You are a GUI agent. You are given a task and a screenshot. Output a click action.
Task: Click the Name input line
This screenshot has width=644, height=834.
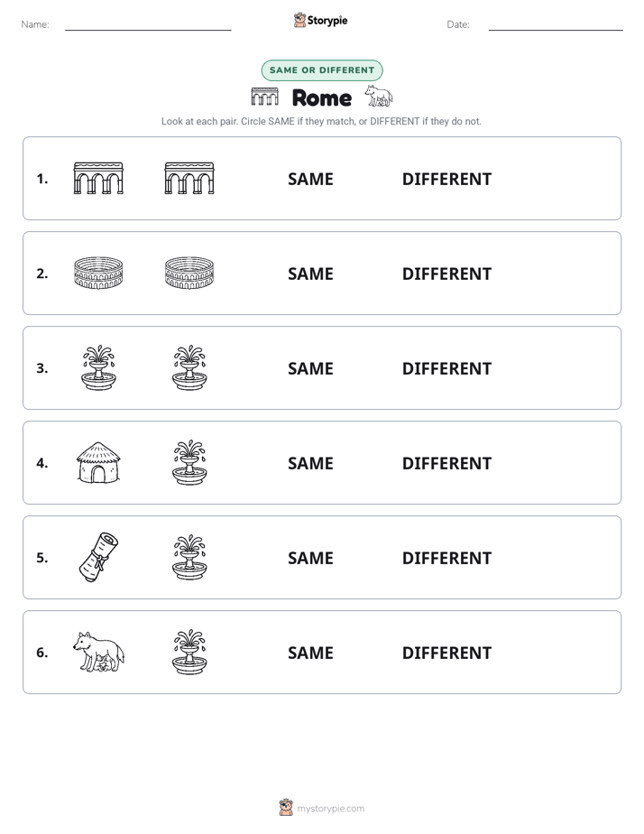148,24
